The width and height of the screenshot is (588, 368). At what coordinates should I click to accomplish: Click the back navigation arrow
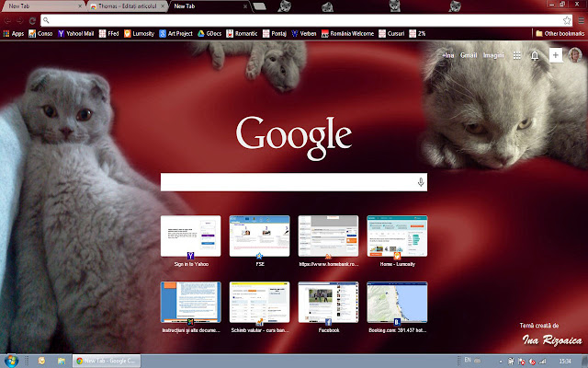[7, 20]
